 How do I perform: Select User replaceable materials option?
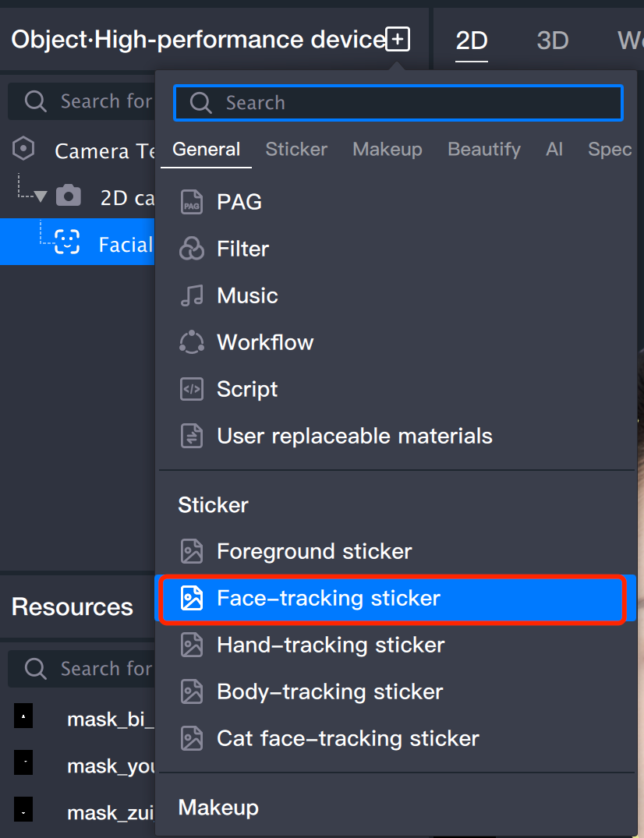pos(354,436)
